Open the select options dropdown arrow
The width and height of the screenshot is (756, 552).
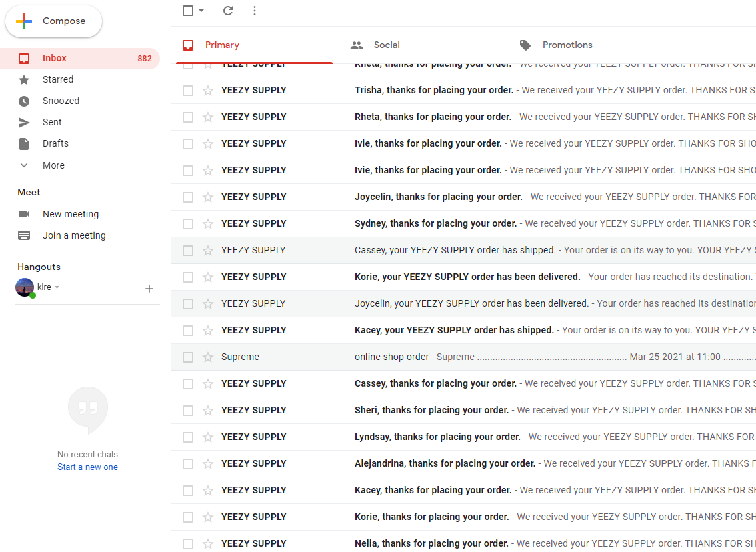pos(201,11)
